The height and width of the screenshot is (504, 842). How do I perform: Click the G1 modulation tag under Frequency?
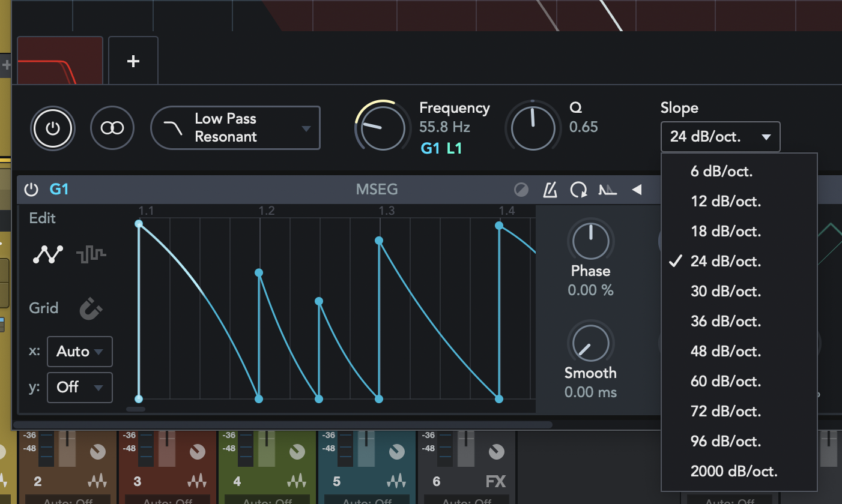click(x=430, y=148)
